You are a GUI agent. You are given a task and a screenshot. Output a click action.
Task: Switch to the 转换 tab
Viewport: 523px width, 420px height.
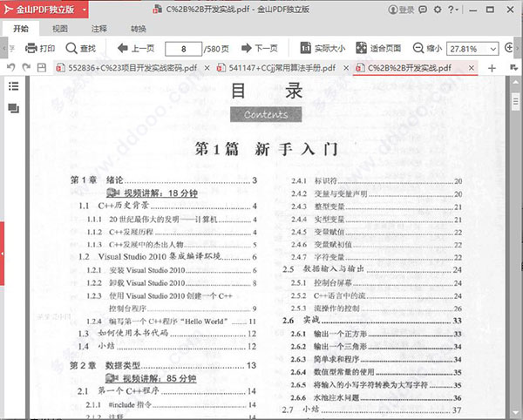point(139,29)
